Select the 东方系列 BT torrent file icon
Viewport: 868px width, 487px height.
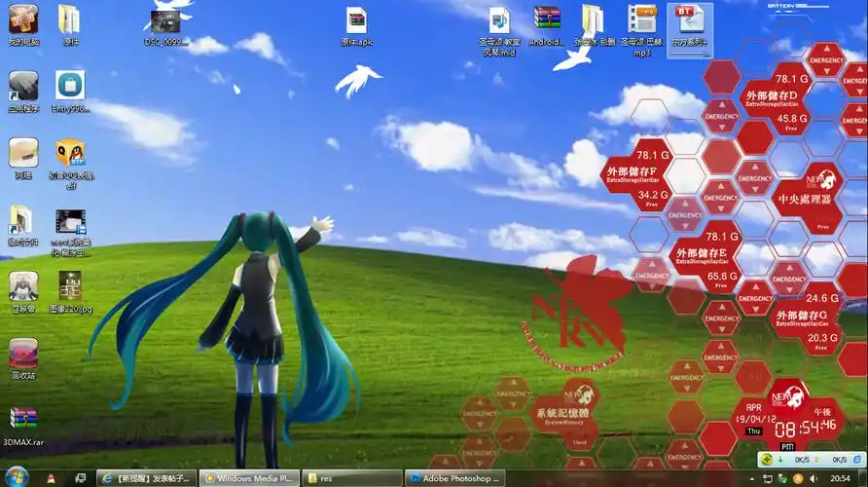tap(689, 21)
